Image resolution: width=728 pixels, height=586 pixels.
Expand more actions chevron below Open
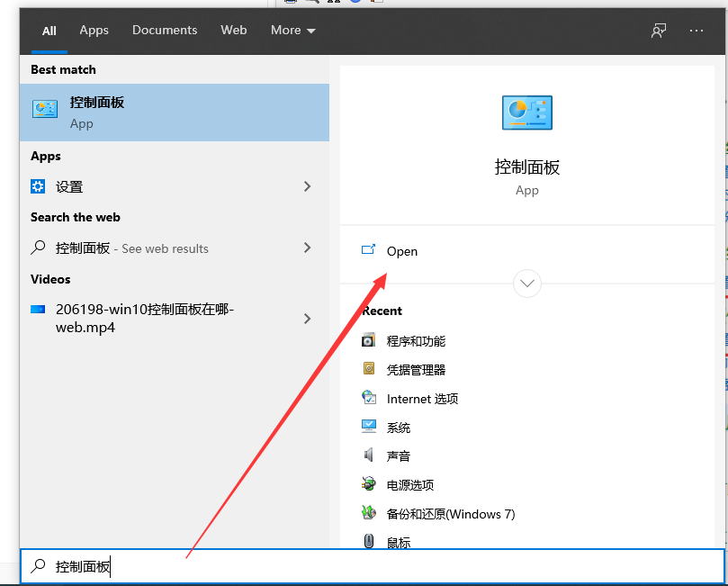point(527,284)
